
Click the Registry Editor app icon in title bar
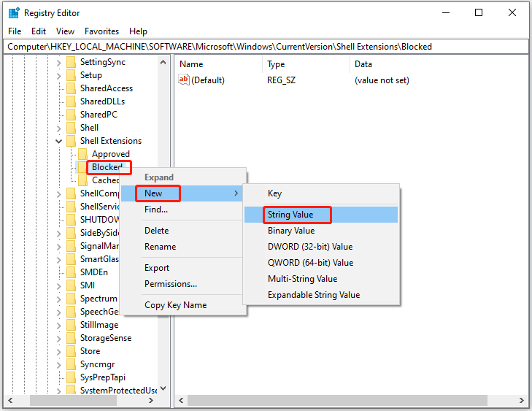[x=14, y=13]
